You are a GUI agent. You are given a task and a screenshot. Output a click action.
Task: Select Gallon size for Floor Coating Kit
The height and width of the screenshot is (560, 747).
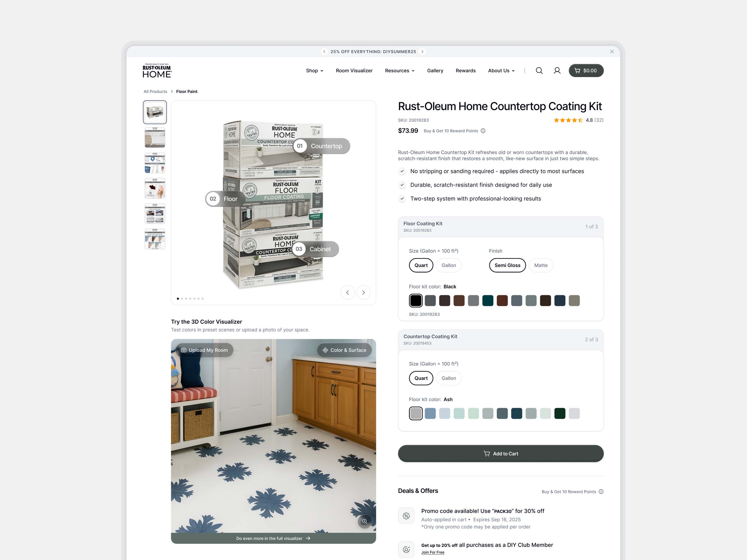coord(448,265)
